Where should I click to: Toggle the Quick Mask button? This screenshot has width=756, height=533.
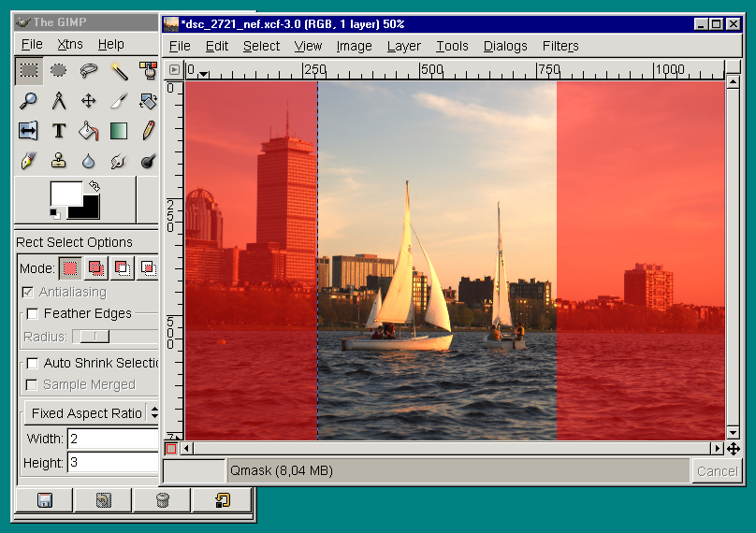tap(171, 449)
